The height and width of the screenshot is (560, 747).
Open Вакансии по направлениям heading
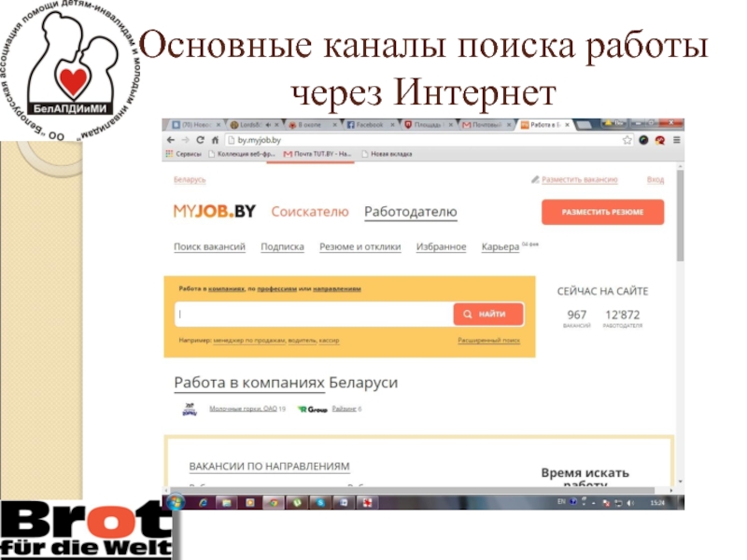[x=269, y=466]
